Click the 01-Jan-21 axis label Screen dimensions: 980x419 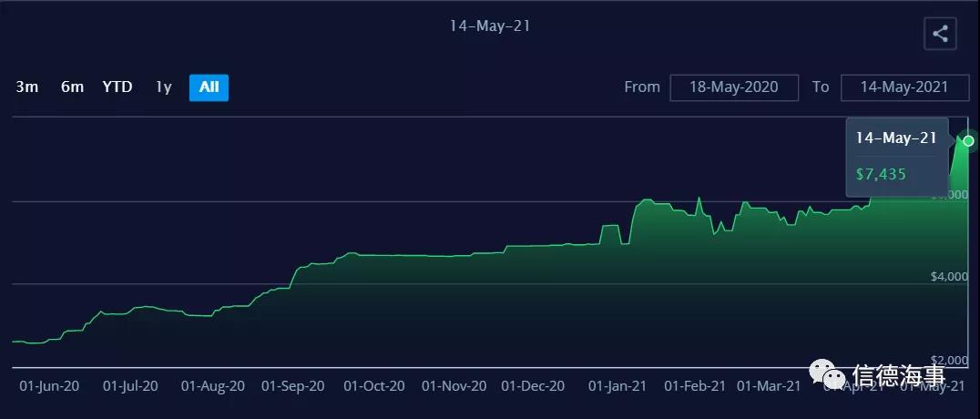tap(619, 386)
